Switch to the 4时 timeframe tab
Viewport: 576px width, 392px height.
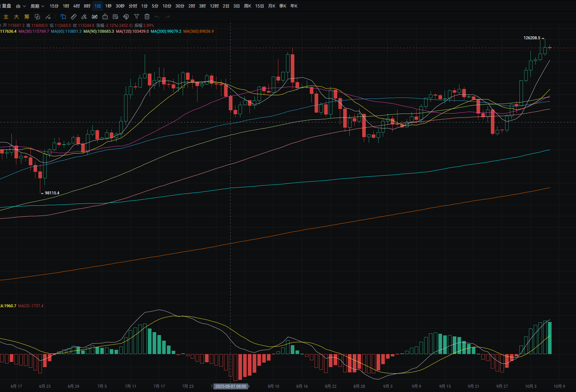[x=76, y=6]
